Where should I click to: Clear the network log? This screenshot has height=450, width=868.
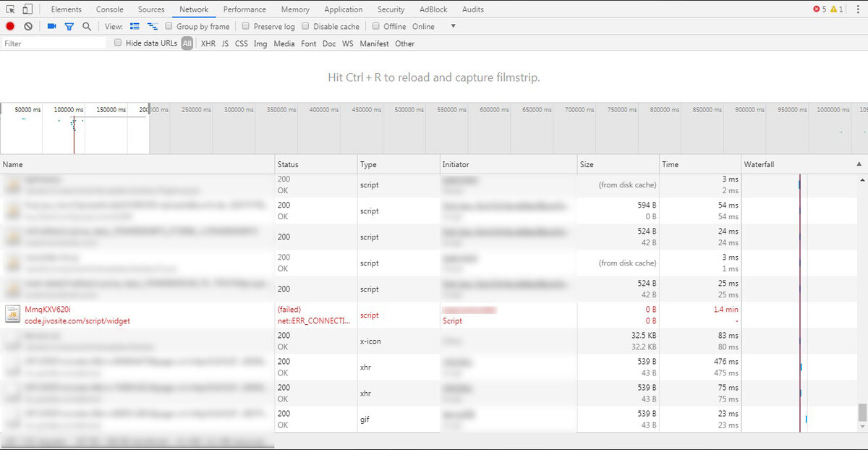(28, 26)
